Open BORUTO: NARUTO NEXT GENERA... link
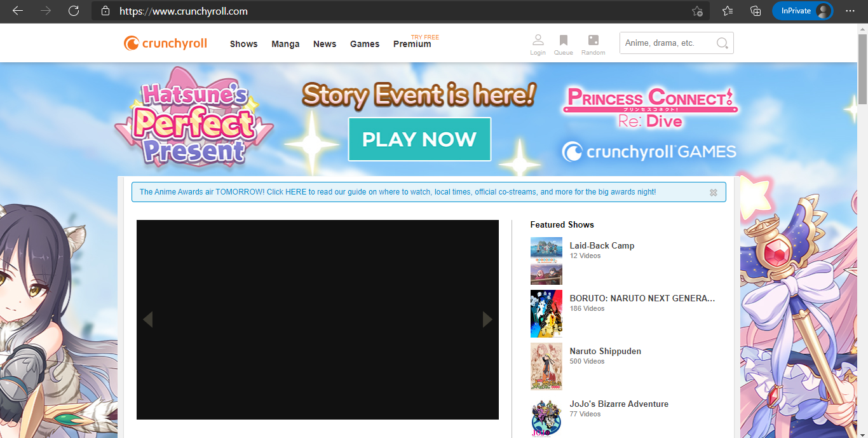The width and height of the screenshot is (868, 438). pos(642,298)
